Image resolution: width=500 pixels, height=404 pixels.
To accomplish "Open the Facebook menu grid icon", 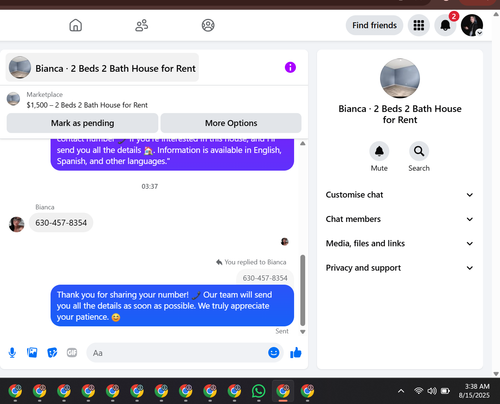I will [419, 25].
